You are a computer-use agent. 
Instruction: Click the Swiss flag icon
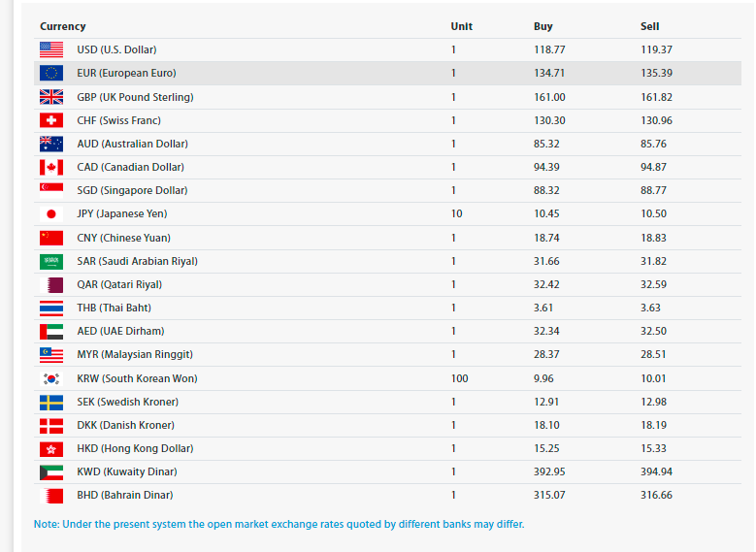tap(51, 120)
